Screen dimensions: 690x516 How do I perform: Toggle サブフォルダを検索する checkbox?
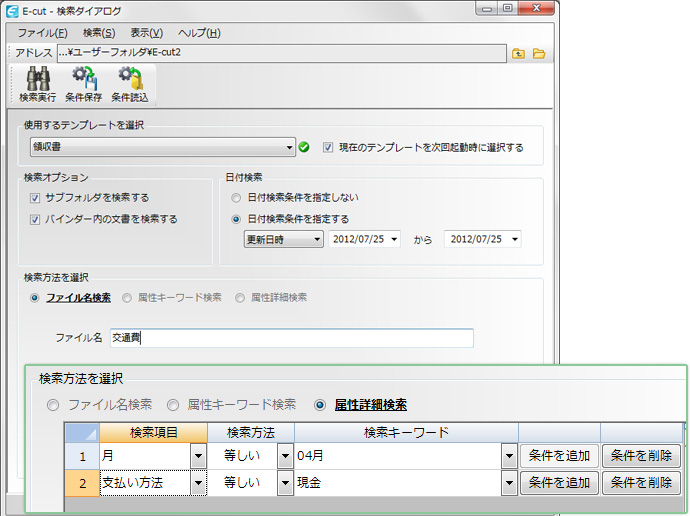pyautogui.click(x=35, y=198)
